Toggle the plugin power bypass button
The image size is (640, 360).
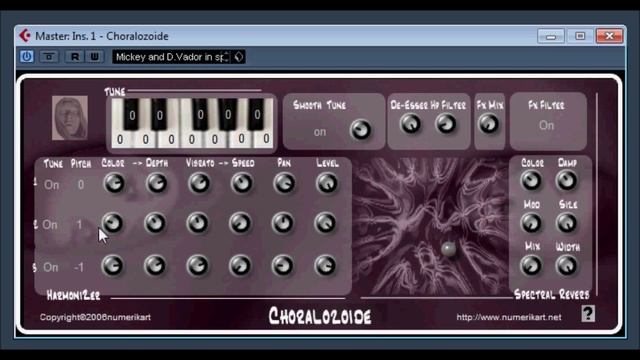point(27,56)
